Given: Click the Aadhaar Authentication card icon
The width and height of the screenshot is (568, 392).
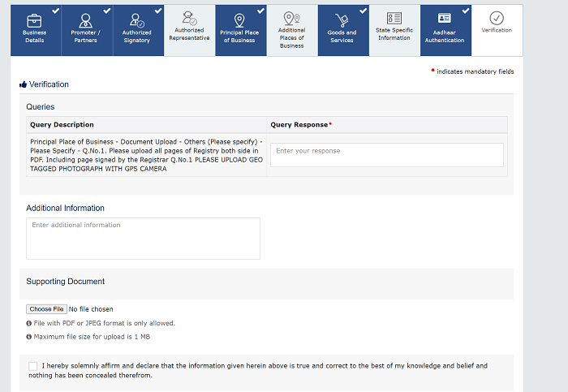Looking at the screenshot, I should click(444, 19).
